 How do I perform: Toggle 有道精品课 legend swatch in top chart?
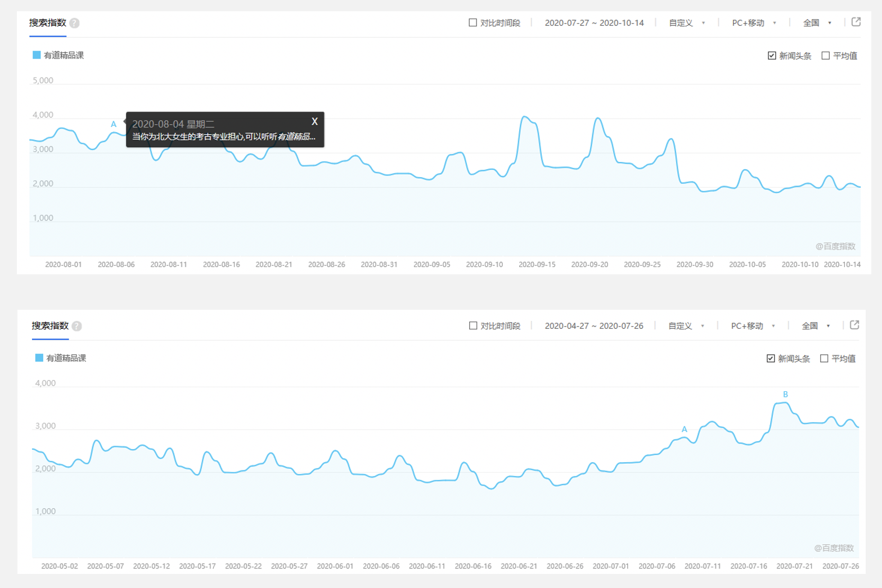[x=37, y=55]
